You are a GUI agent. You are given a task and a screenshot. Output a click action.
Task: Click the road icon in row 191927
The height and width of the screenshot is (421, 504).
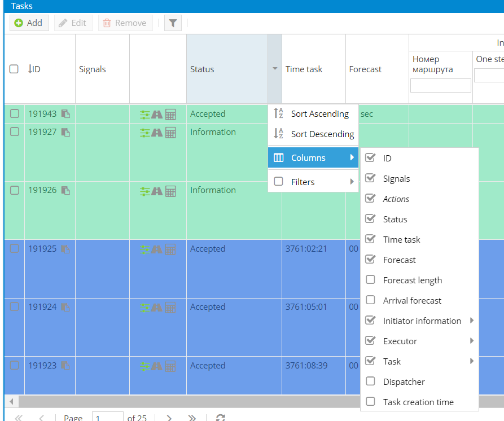[x=157, y=133]
